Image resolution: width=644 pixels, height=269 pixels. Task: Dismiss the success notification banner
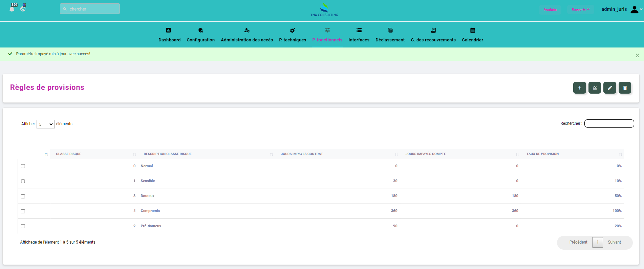tap(637, 55)
